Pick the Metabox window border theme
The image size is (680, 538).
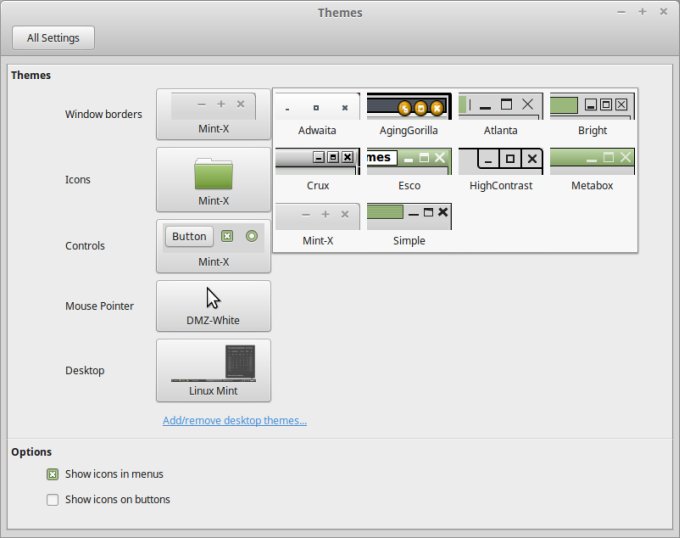(592, 171)
